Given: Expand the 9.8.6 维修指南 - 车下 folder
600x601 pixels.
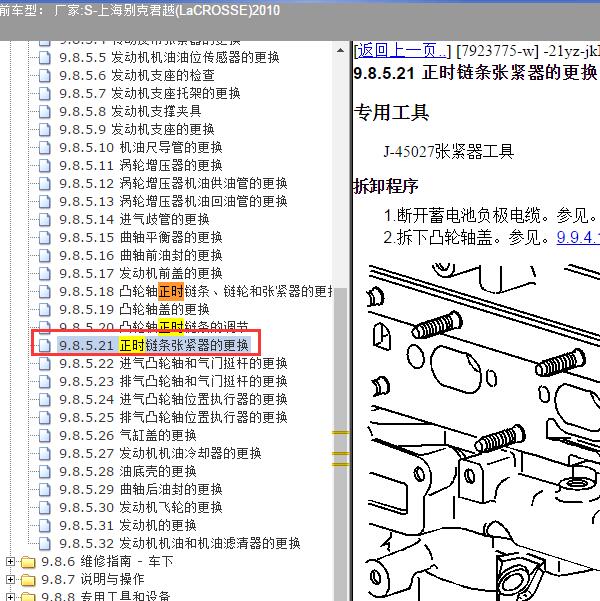Looking at the screenshot, I should 10,562.
